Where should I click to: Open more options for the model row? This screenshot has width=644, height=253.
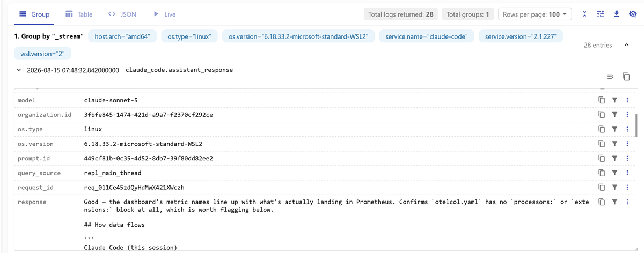(627, 100)
